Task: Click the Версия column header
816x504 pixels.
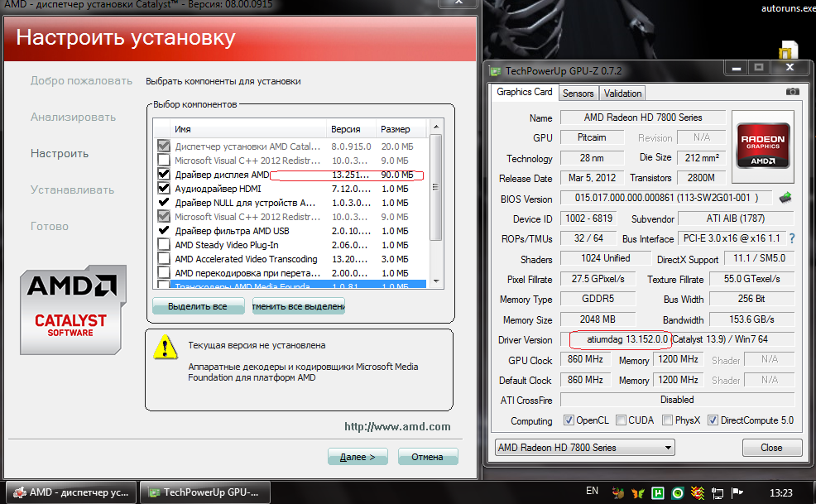Action: click(351, 128)
